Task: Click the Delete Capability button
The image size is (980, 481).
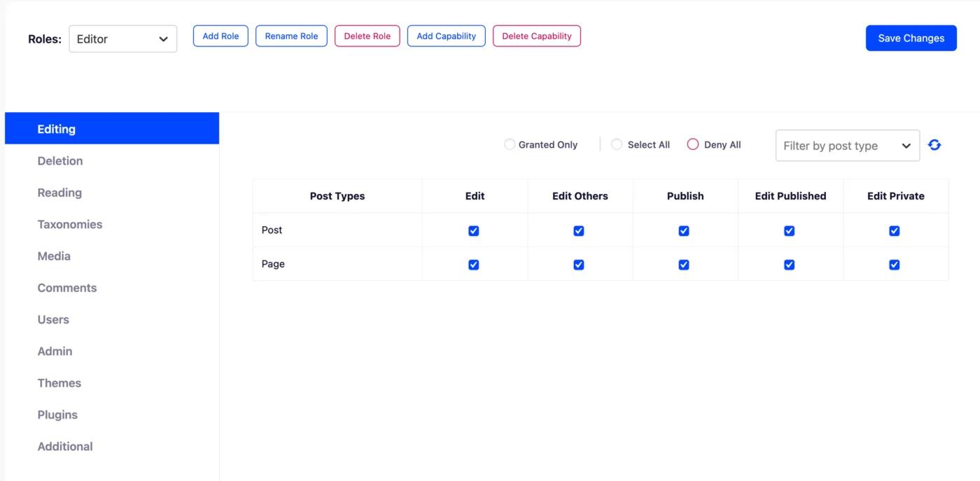Action: (537, 36)
